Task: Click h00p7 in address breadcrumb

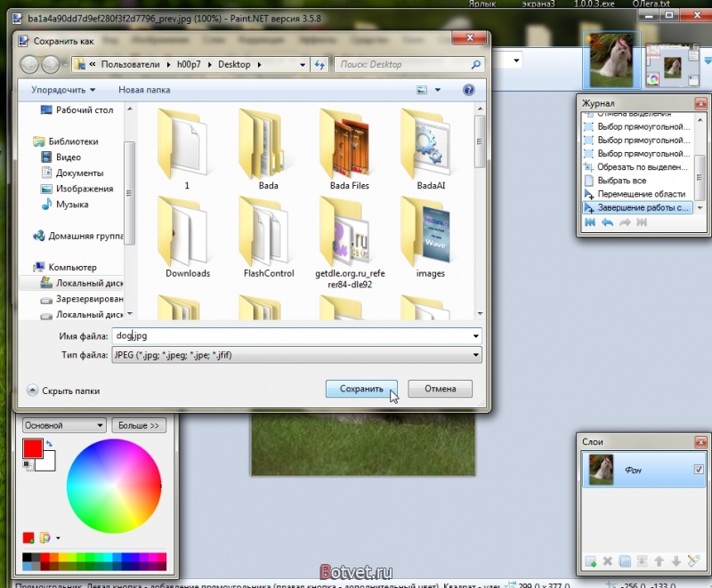Action: pyautogui.click(x=189, y=64)
